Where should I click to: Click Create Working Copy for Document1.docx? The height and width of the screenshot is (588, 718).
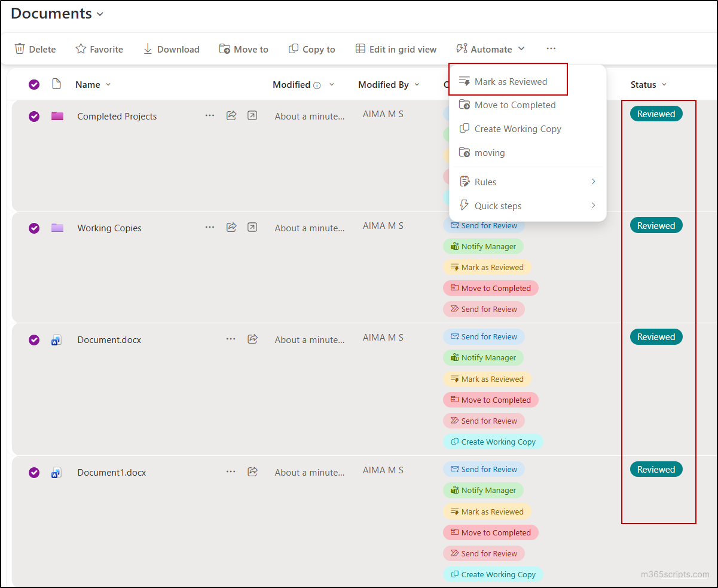493,574
